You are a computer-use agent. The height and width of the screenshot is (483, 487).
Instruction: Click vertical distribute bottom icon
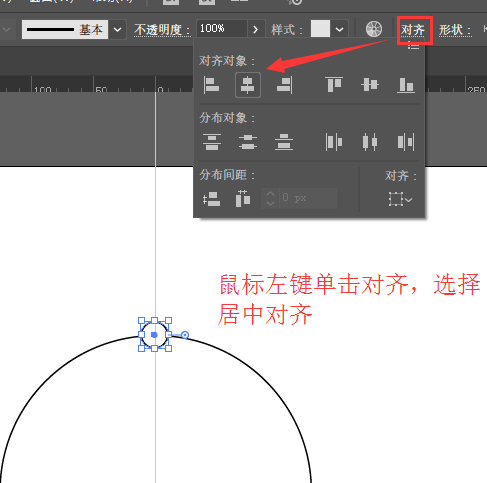(284, 142)
